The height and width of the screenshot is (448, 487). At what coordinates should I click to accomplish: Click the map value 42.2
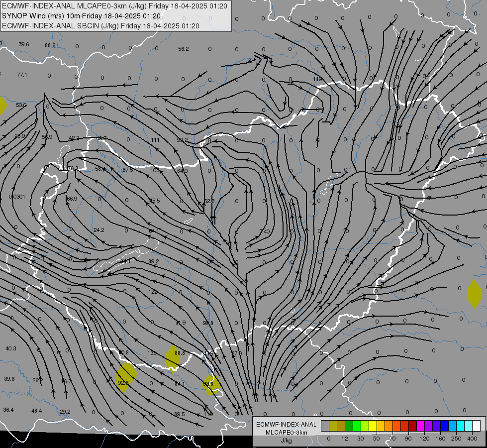point(74,138)
